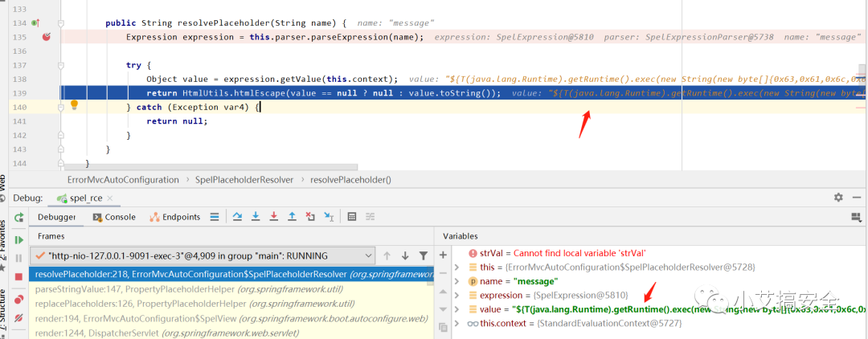Add new watch with plus icon
868x339 pixels.
(443, 255)
